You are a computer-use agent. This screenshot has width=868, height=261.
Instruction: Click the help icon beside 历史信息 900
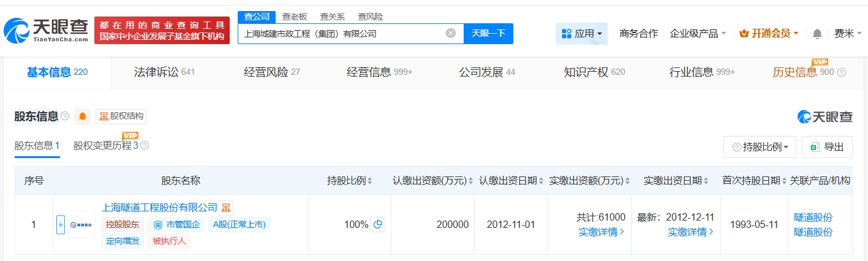point(841,72)
